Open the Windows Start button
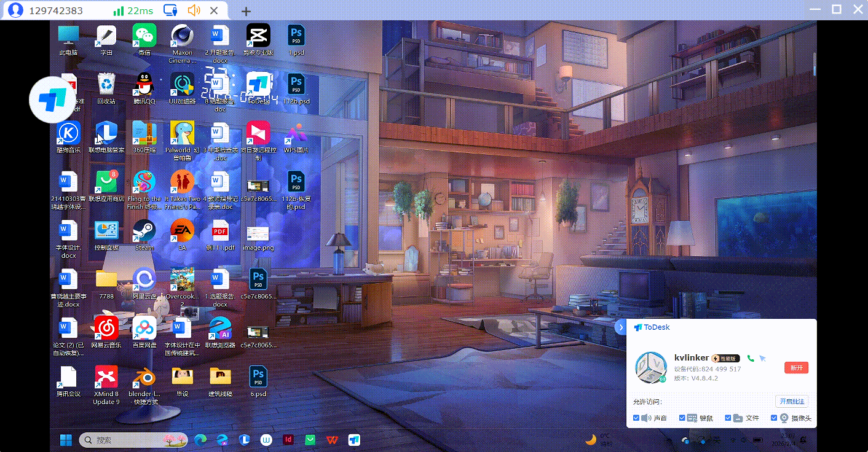Screen dimensions: 868x452 [x=65, y=440]
